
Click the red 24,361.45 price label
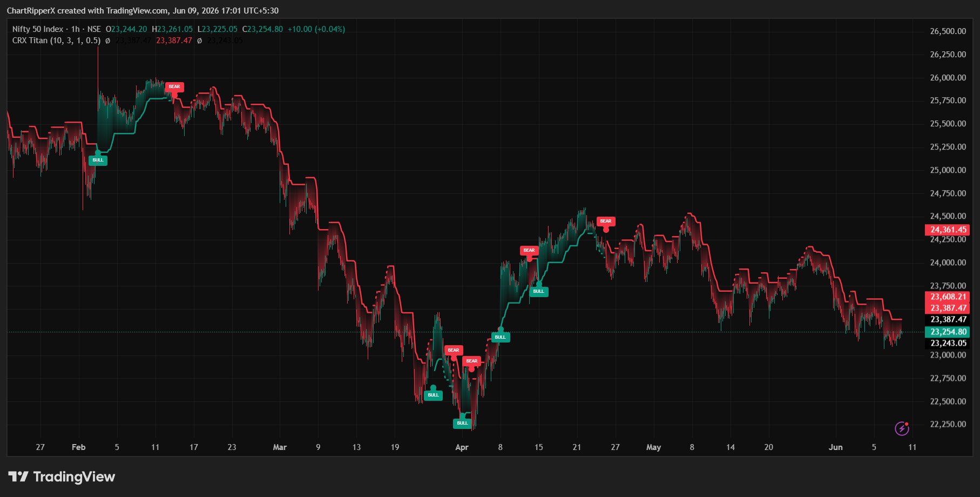point(948,230)
